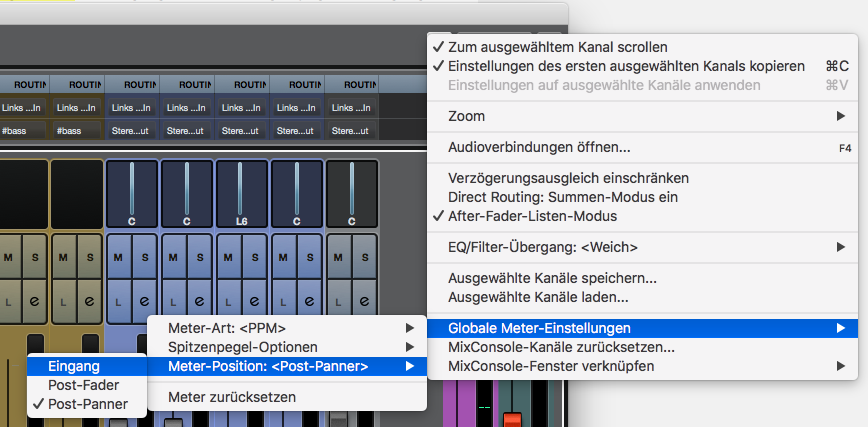The image size is (868, 427).
Task: Mute the leftmost blue channel
Action: [x=119, y=257]
